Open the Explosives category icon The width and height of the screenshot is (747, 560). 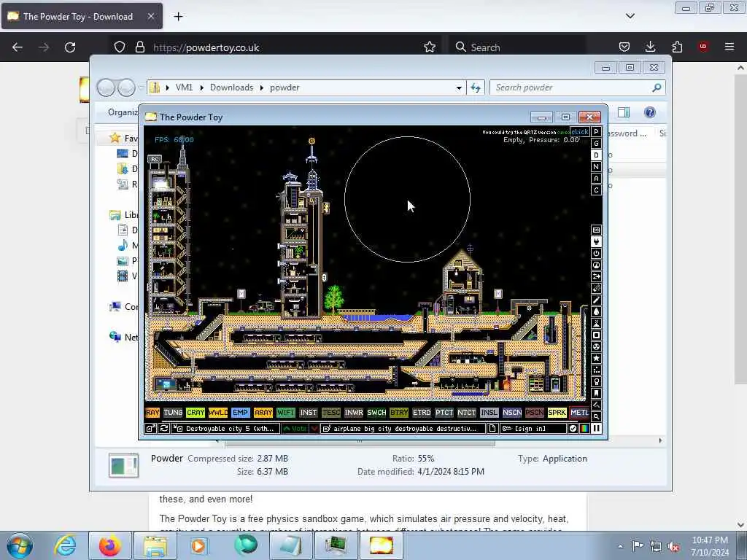(596, 289)
